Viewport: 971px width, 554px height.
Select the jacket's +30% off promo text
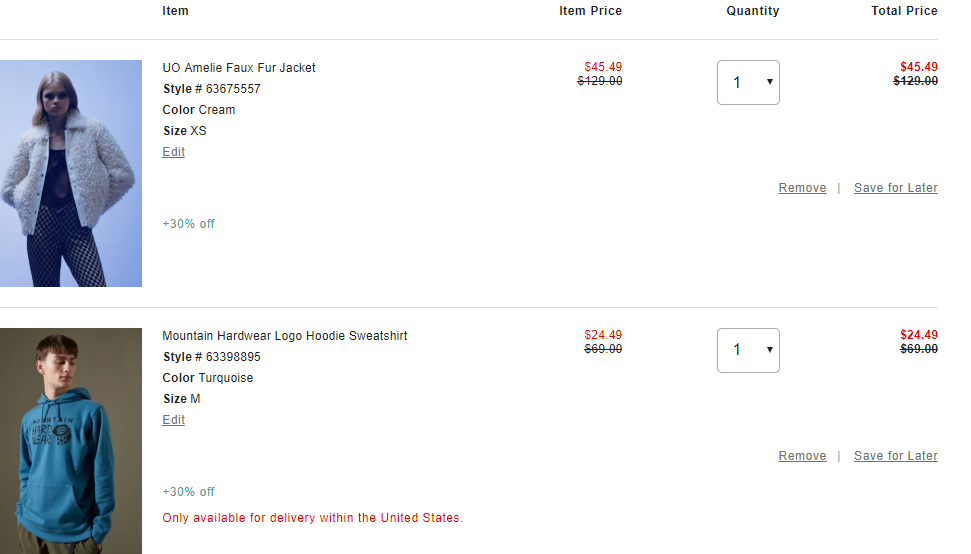[x=188, y=223]
